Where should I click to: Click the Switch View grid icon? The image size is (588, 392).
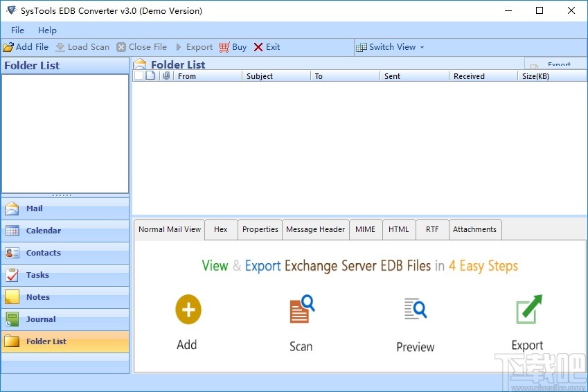pos(362,48)
